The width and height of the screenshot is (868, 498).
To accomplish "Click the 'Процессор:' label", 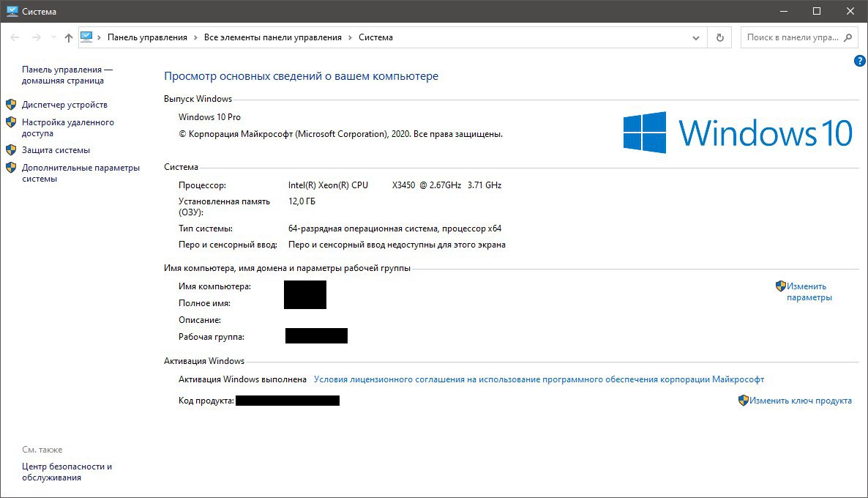I will pyautogui.click(x=202, y=185).
